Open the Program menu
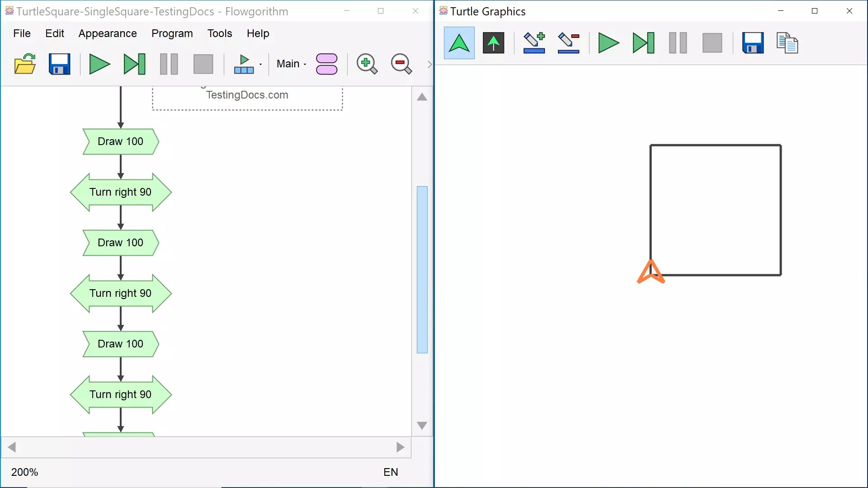868x488 pixels. (x=172, y=33)
